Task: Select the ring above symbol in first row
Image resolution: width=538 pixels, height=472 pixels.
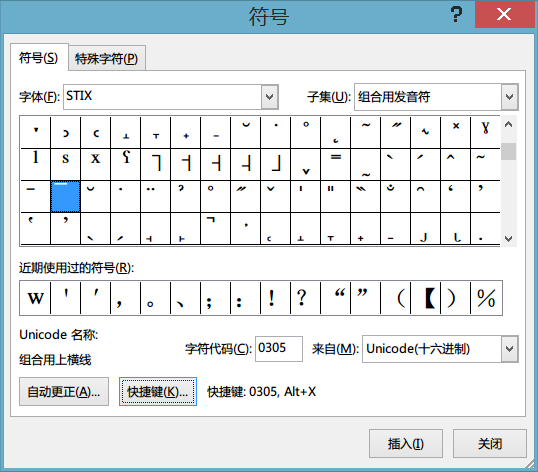Action: click(306, 132)
